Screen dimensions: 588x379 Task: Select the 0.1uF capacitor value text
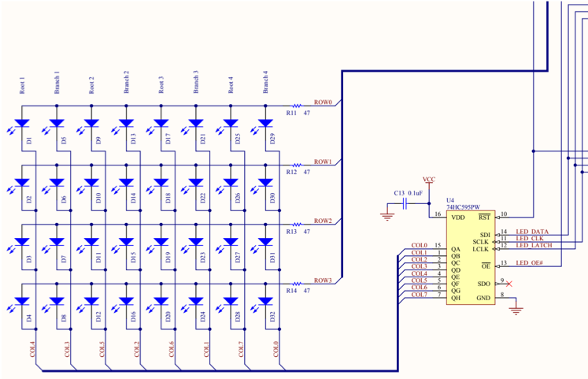point(416,193)
